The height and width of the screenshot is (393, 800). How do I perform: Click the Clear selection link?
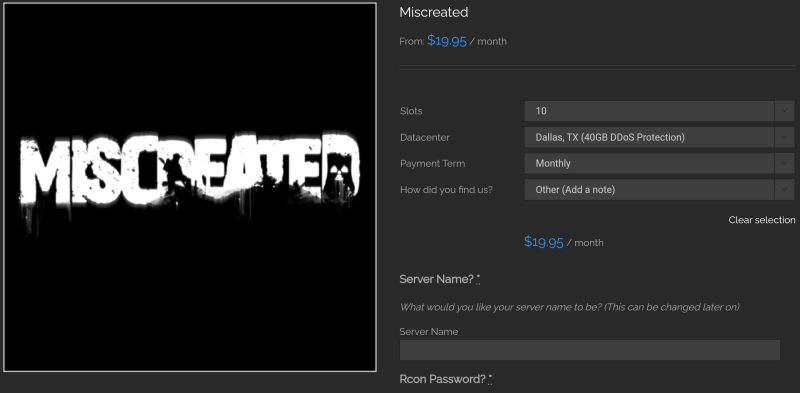pyautogui.click(x=762, y=220)
